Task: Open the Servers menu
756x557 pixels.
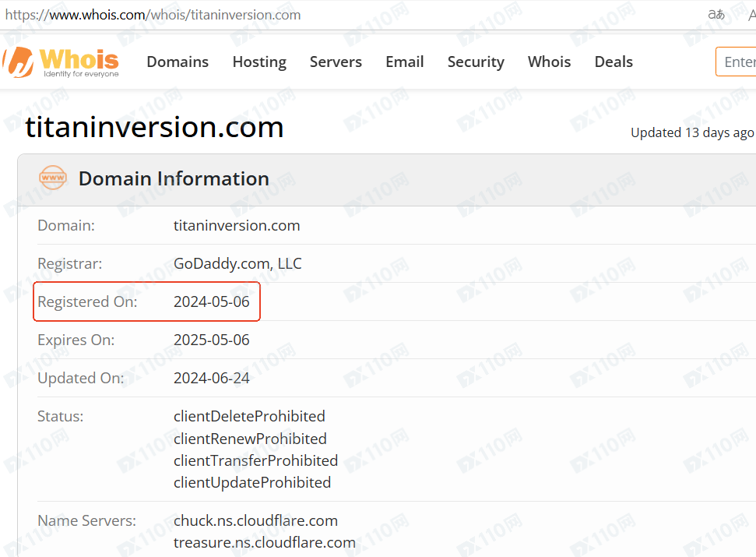Action: click(336, 62)
